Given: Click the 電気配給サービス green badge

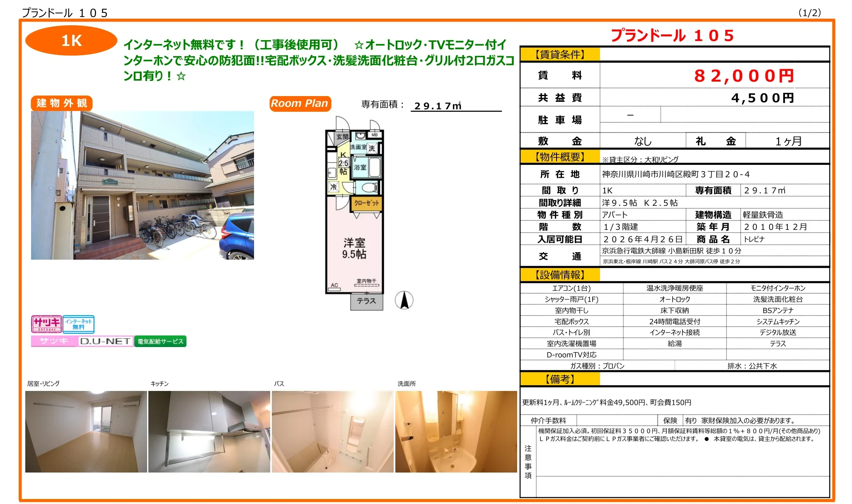Looking at the screenshot, I should (161, 341).
